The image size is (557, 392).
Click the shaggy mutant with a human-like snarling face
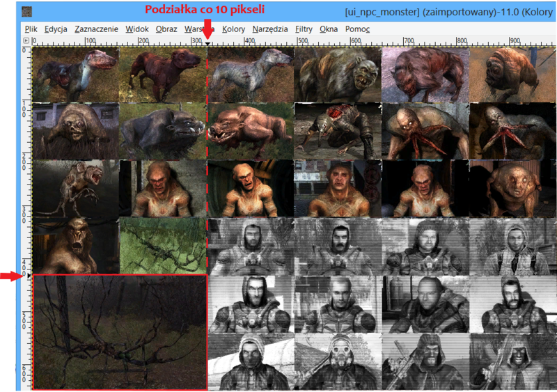click(x=338, y=75)
